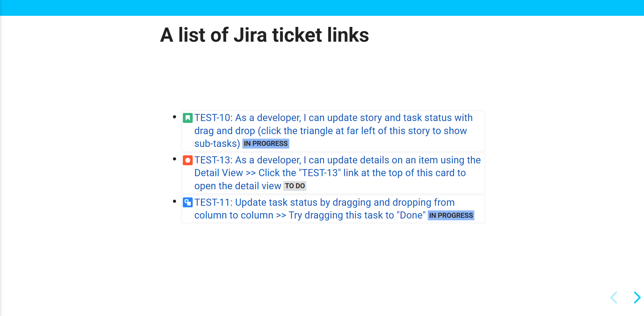The height and width of the screenshot is (316, 644).
Task: Click the TO DO status badge on TEST-13
Action: (x=295, y=186)
